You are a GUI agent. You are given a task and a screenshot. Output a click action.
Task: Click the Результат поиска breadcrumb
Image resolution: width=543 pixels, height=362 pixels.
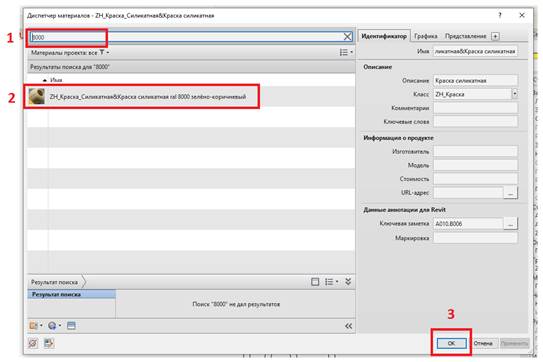point(55,282)
